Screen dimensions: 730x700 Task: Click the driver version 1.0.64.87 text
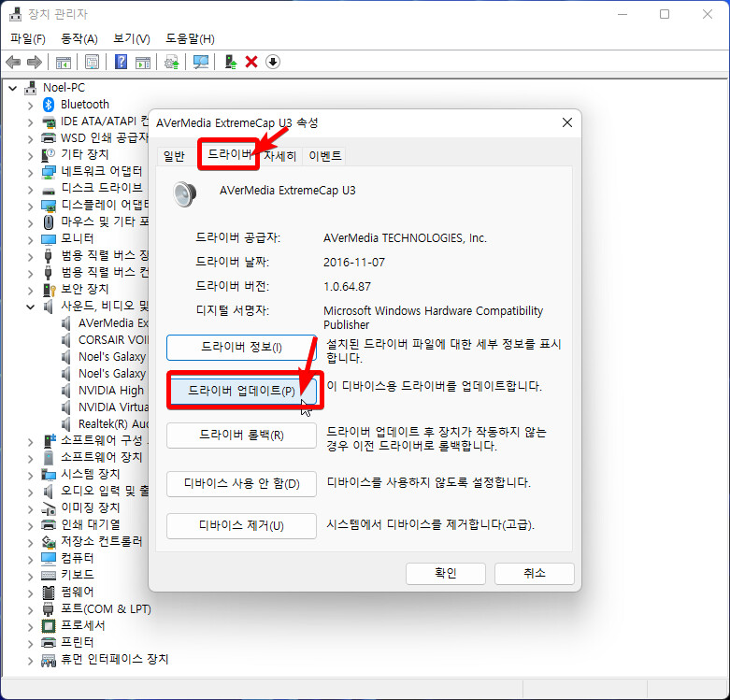(348, 287)
